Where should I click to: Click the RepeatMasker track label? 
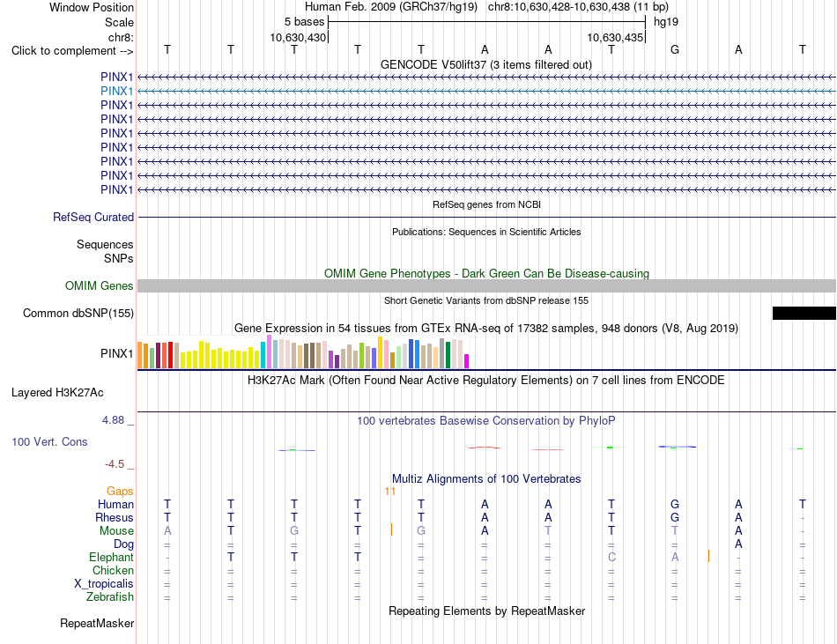click(x=97, y=623)
